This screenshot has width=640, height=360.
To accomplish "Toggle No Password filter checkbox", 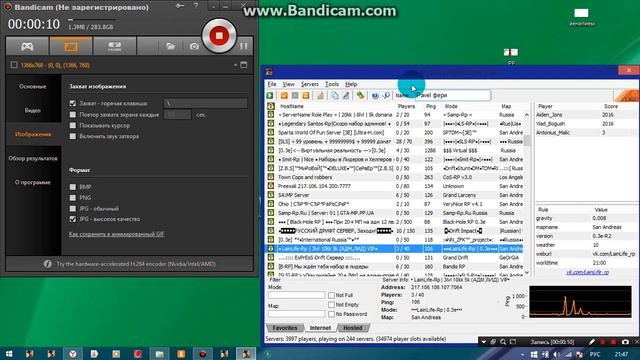I will click(x=331, y=314).
